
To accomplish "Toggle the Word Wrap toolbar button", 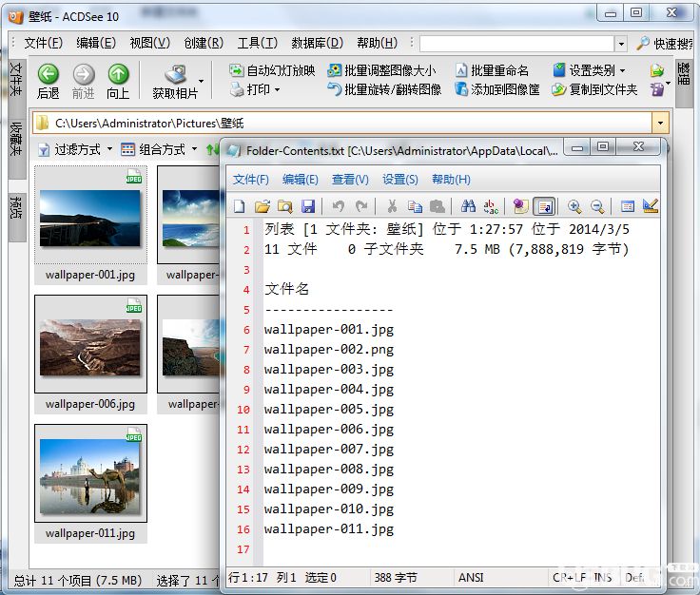I will point(544,206).
